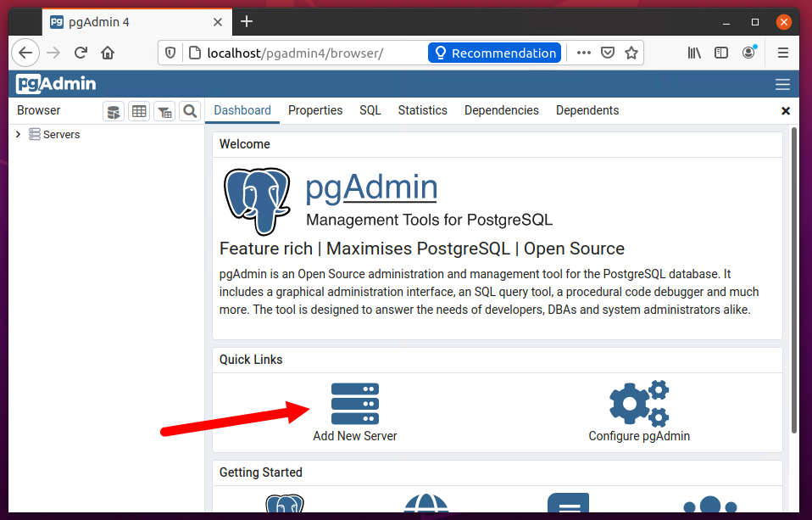812x520 pixels.
Task: Switch to the Properties tab
Action: (x=315, y=110)
